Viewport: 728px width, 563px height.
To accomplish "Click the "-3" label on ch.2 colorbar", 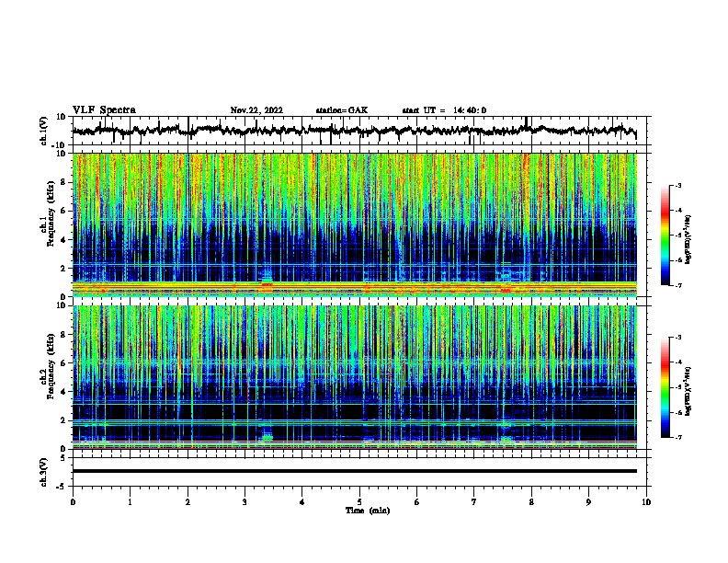I will 678,338.
